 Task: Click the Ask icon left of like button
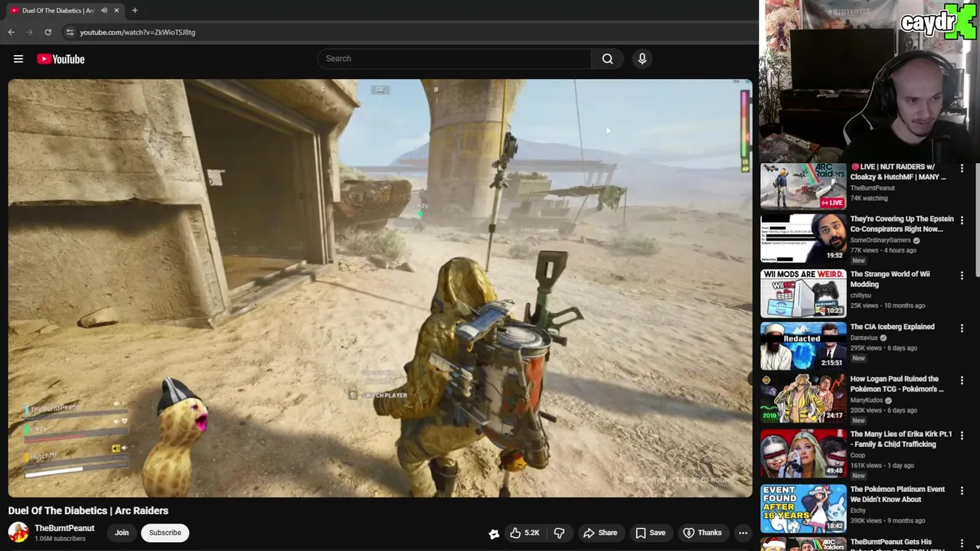pos(494,533)
